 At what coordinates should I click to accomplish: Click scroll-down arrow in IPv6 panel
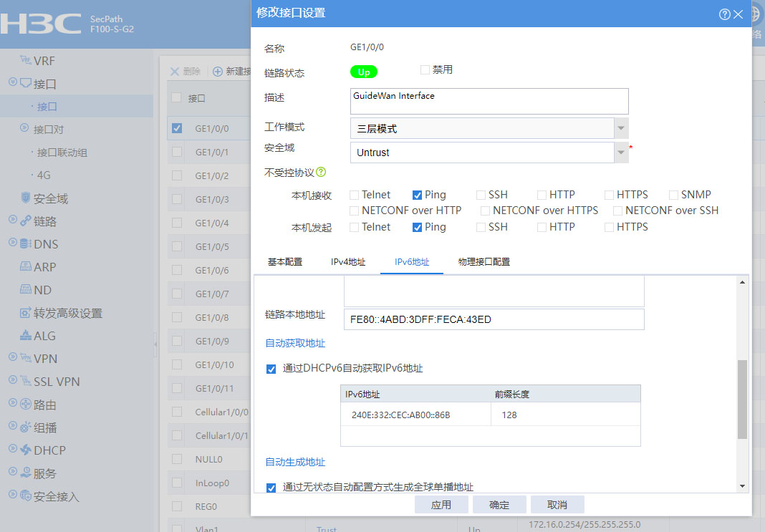pyautogui.click(x=742, y=486)
